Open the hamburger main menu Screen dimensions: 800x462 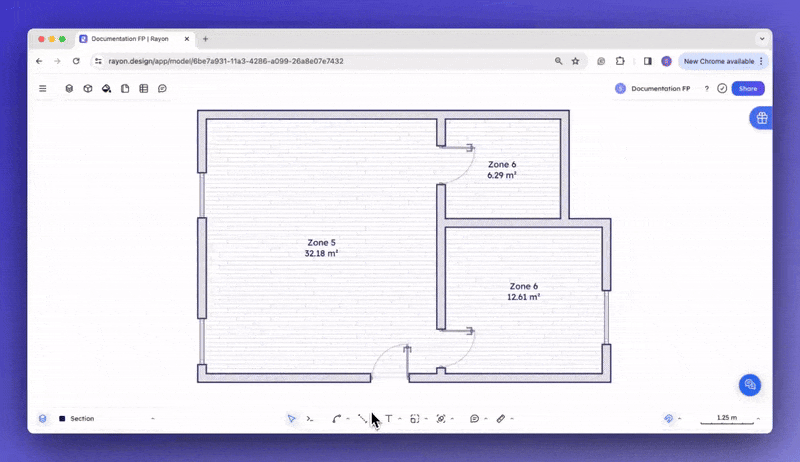pos(43,89)
